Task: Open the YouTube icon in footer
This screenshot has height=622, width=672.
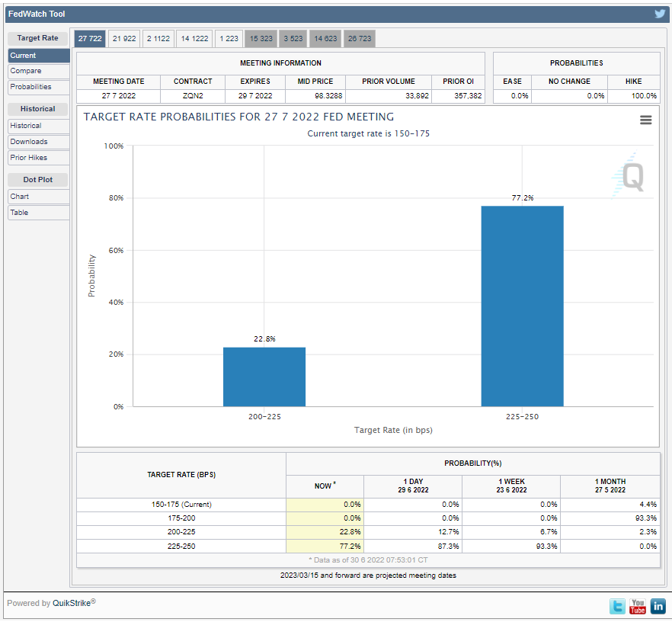Action: (x=638, y=606)
